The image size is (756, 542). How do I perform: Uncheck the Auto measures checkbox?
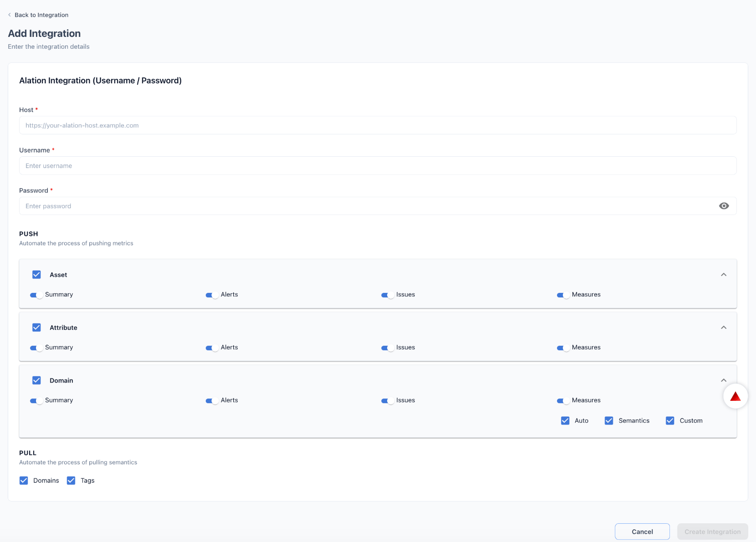click(565, 420)
